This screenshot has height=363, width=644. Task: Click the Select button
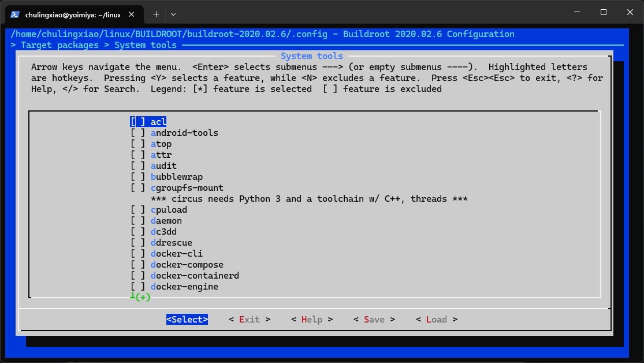(x=187, y=320)
